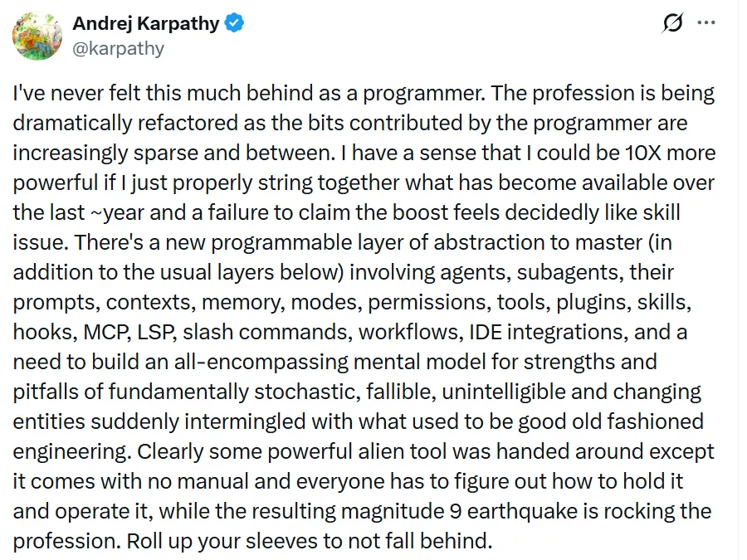Open the three-dot More options menu
Viewport: 747px width, 560px height.
[706, 23]
